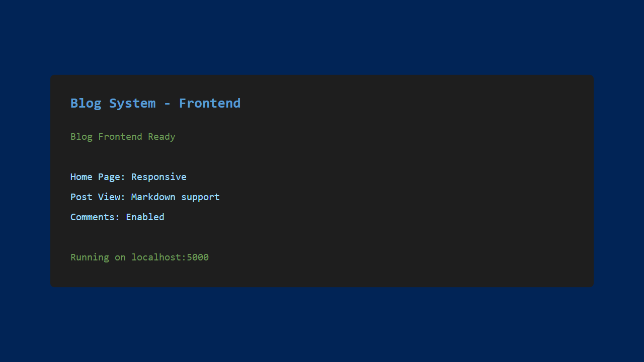The image size is (644, 362).
Task: Click the word "Ready" in the status line
Action: (162, 137)
